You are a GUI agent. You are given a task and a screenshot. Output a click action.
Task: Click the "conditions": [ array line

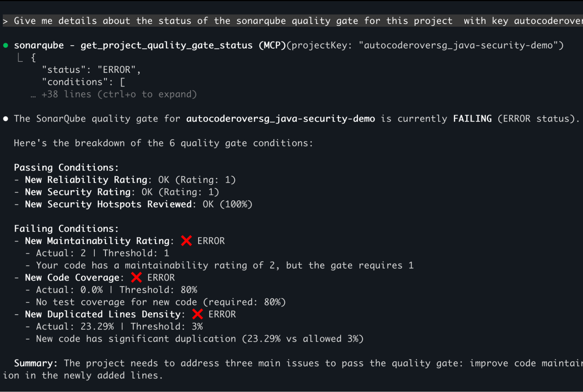(83, 82)
